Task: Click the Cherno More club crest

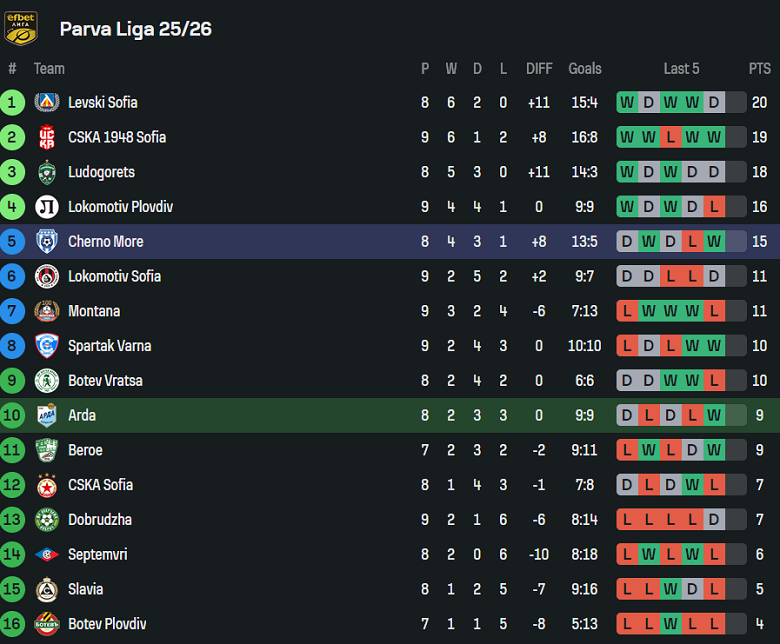Action: 46,241
